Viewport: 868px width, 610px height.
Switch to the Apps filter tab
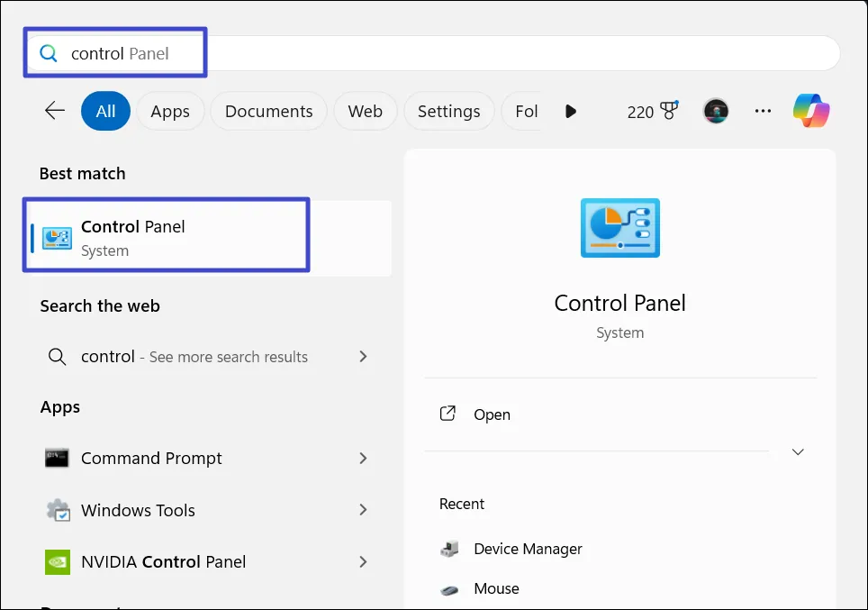170,111
